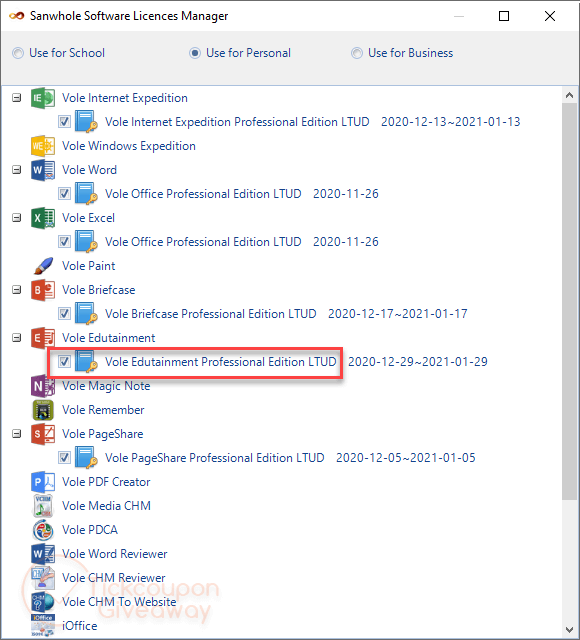Collapse the Vole Excel node

click(x=16, y=218)
